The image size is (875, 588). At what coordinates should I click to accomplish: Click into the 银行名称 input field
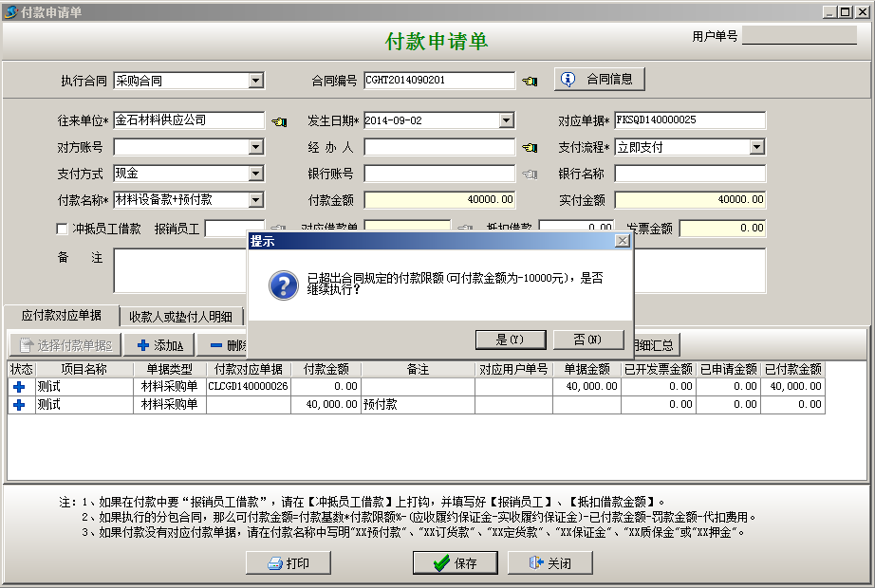point(689,174)
